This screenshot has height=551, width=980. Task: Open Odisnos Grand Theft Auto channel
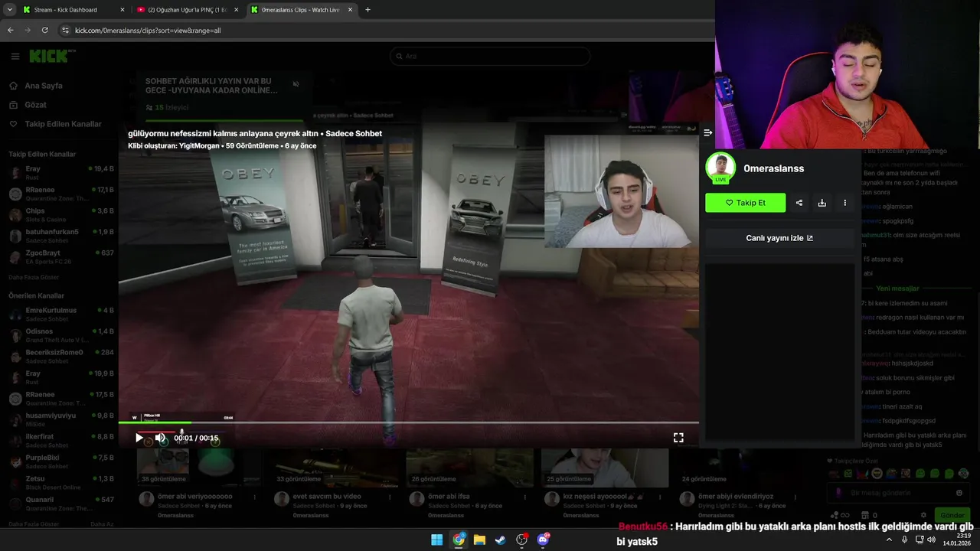coord(61,335)
